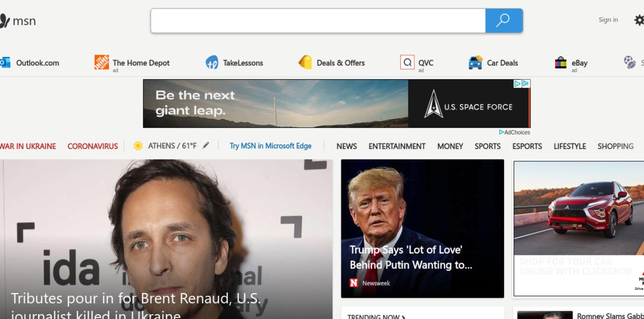Open the TakeLessons text link
The image size is (644, 319).
click(x=243, y=63)
